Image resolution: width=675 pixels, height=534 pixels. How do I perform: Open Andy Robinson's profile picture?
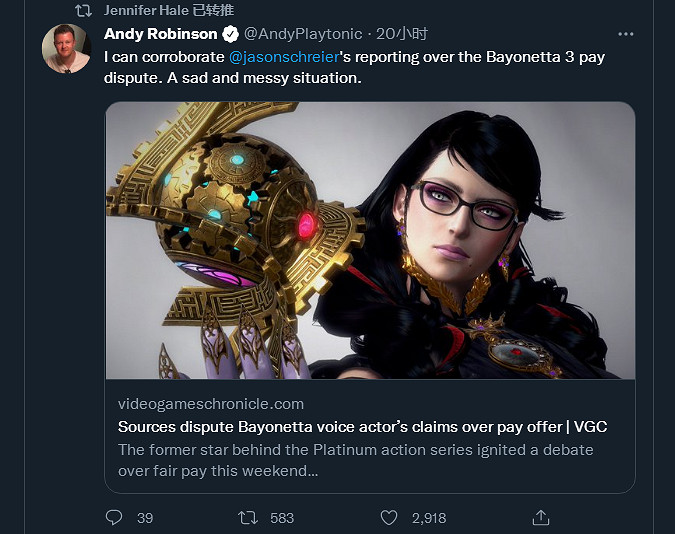tap(67, 48)
